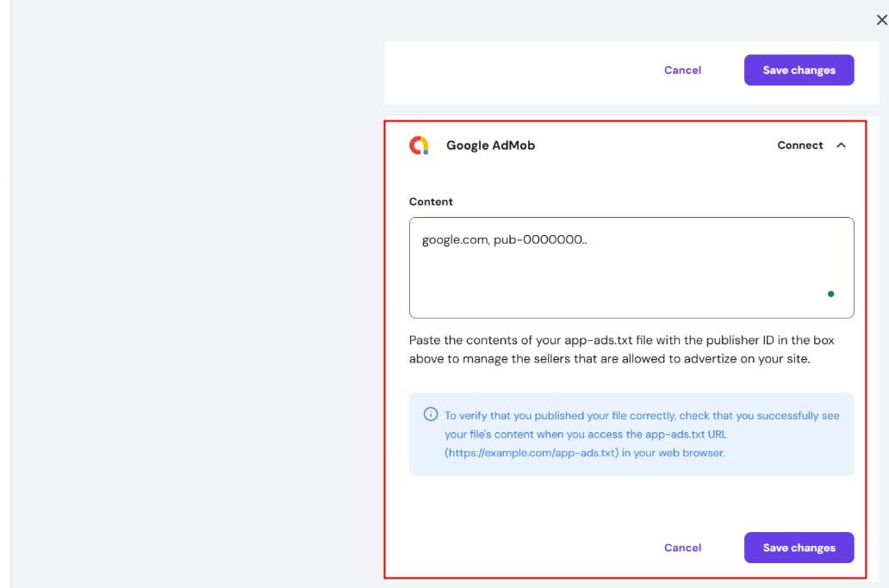Screen dimensions: 889x588
Task: Click the https://example.com/app-ads.txt URL text
Action: 530,453
